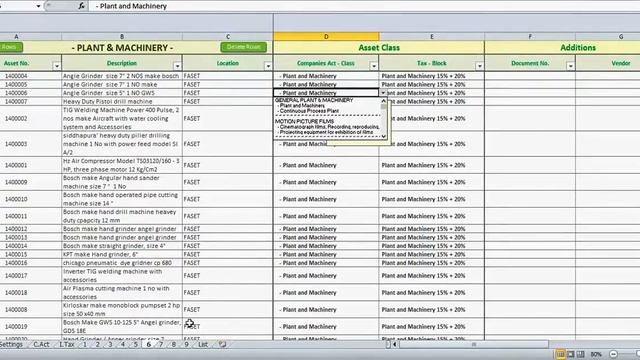Image resolution: width=640 pixels, height=360 pixels.
Task: Click the Insert Worksheet icon after List tab
Action: tap(222, 344)
